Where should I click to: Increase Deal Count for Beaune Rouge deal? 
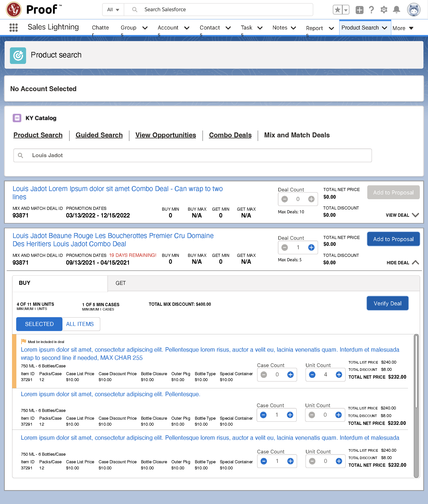pyautogui.click(x=311, y=247)
